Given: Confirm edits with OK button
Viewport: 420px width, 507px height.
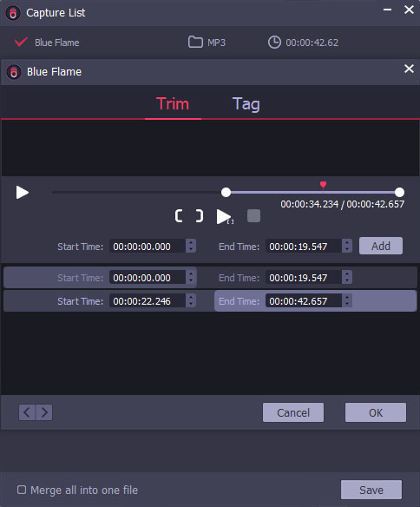Looking at the screenshot, I should point(376,412).
